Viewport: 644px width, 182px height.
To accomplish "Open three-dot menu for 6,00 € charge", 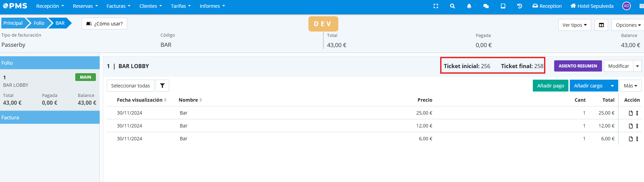I will click(637, 139).
